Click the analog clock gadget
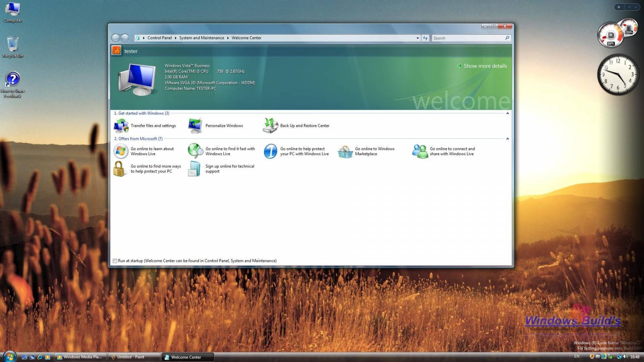The image size is (644, 362). coord(618,74)
